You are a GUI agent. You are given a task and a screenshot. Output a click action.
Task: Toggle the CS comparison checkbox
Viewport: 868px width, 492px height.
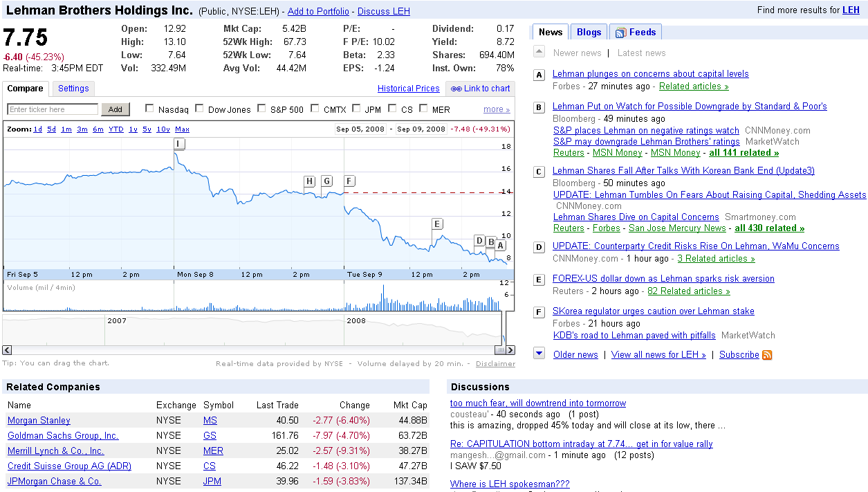[392, 109]
